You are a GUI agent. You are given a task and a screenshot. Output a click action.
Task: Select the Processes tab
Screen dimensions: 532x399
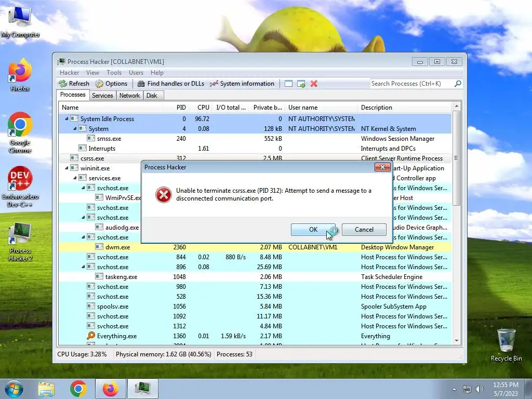[x=73, y=95]
